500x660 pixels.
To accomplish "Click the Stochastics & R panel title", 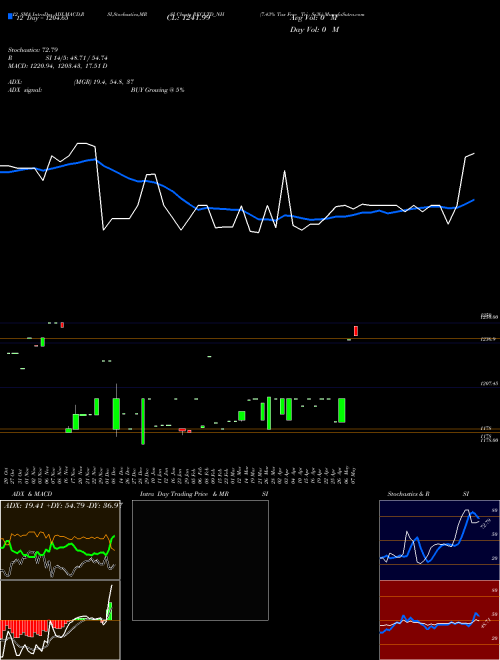I will (x=409, y=494).
